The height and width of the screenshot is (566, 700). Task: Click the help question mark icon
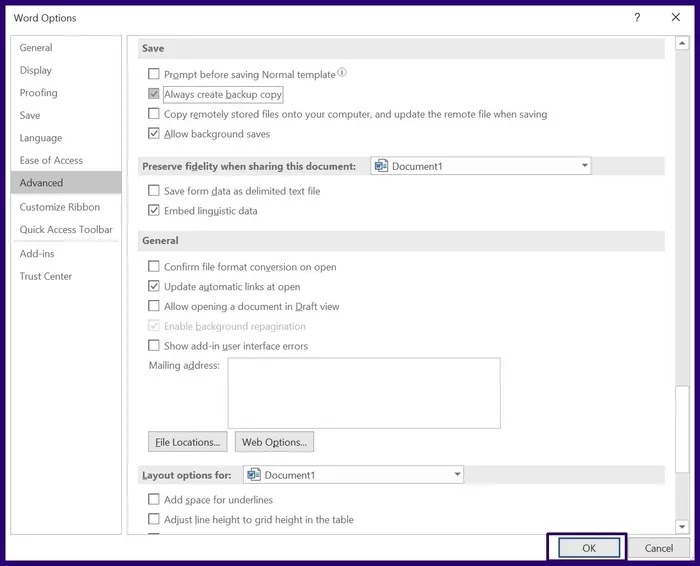(x=637, y=17)
